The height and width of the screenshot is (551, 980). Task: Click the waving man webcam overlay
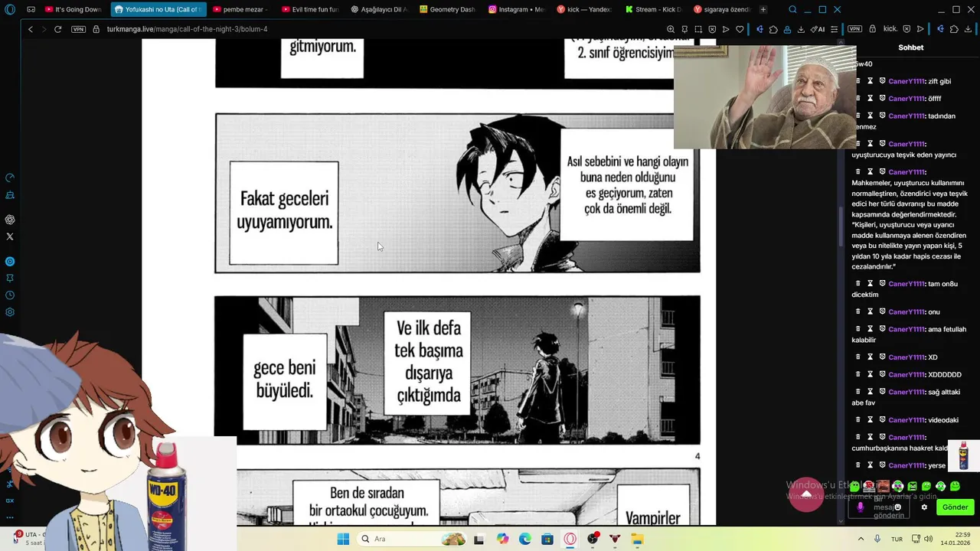click(765, 97)
